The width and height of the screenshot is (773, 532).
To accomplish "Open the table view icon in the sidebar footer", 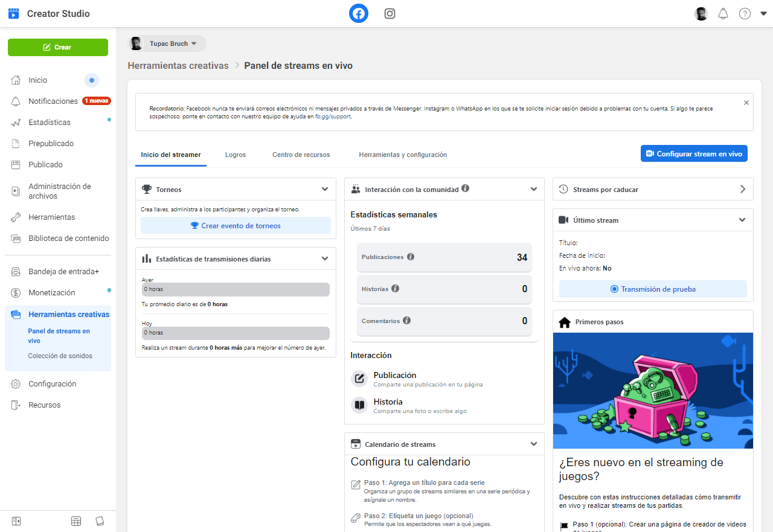I will [x=76, y=521].
